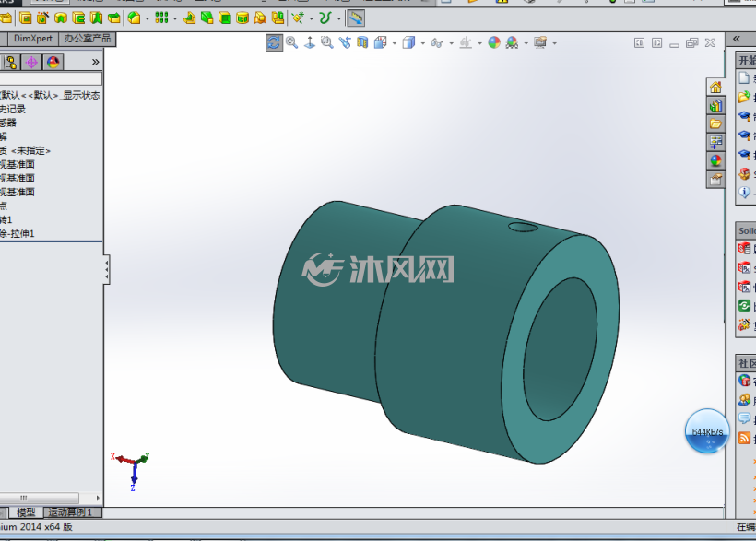Click the crosshair ConfigurationManager tab icon
The width and height of the screenshot is (756, 541).
click(31, 62)
